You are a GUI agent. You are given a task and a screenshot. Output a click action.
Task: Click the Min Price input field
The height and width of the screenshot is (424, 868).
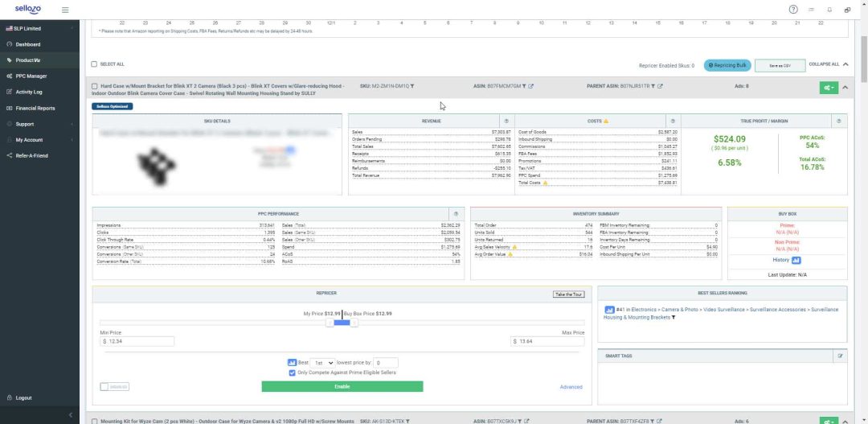[x=137, y=341]
